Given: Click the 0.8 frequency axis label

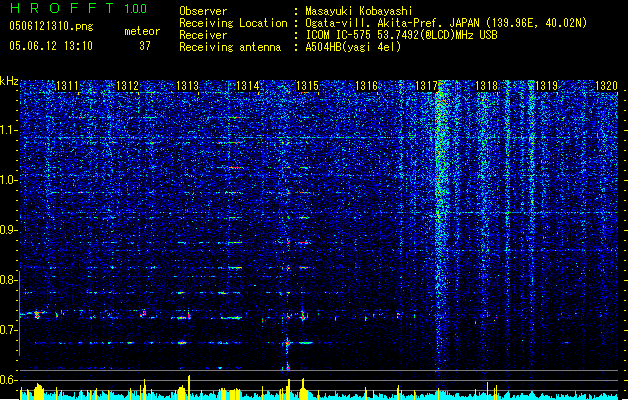Looking at the screenshot, I should [9, 280].
